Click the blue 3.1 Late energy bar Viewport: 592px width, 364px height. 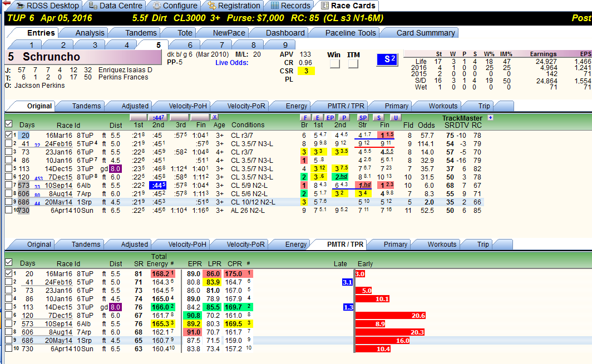[x=347, y=282]
